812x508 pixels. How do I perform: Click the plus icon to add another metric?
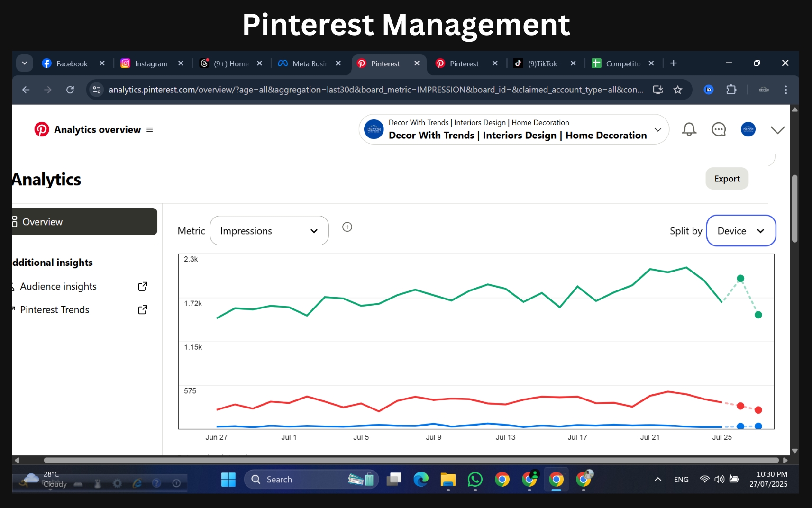tap(347, 227)
